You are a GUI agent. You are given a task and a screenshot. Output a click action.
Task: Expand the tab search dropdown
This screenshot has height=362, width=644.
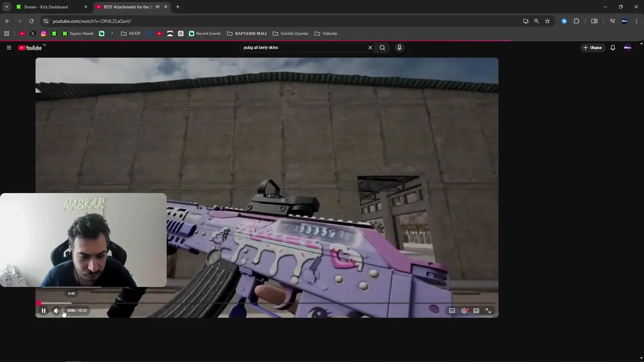click(7, 7)
